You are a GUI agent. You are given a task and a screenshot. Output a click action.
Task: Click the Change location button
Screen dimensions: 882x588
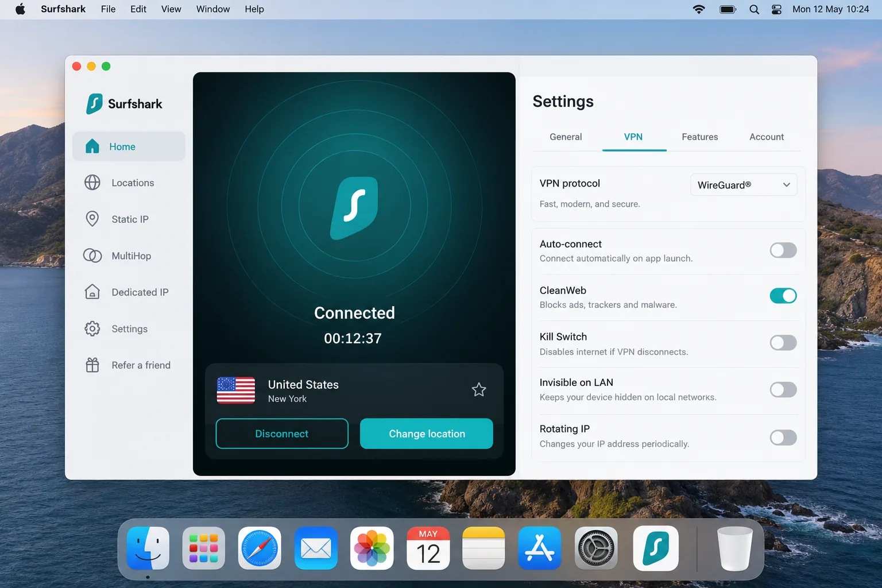427,434
